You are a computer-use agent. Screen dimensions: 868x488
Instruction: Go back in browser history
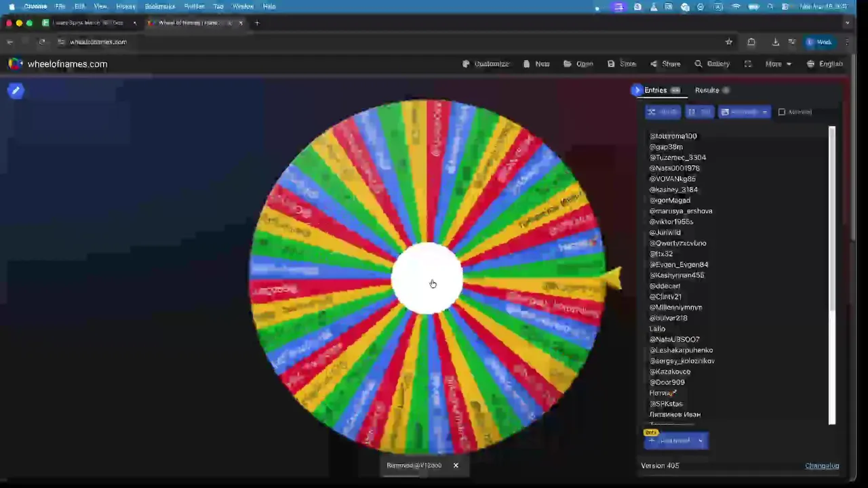coord(9,42)
